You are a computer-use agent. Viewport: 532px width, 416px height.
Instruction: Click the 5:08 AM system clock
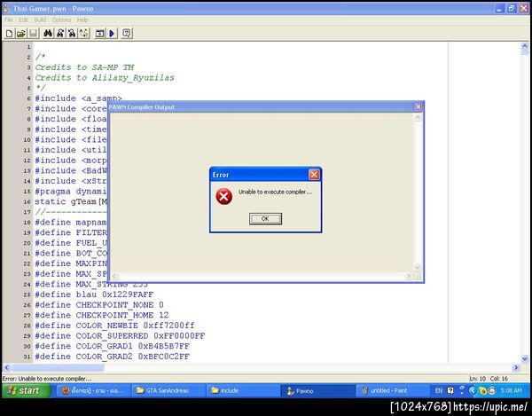(x=511, y=390)
